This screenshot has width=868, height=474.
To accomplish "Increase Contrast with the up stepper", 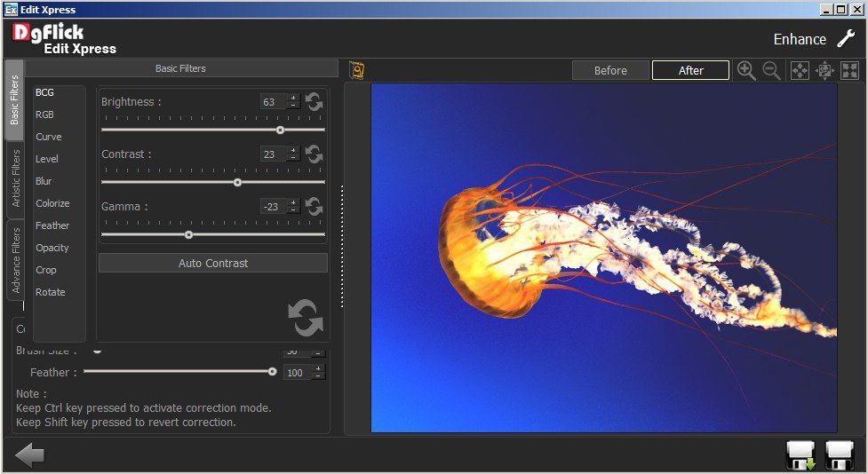I will (293, 150).
